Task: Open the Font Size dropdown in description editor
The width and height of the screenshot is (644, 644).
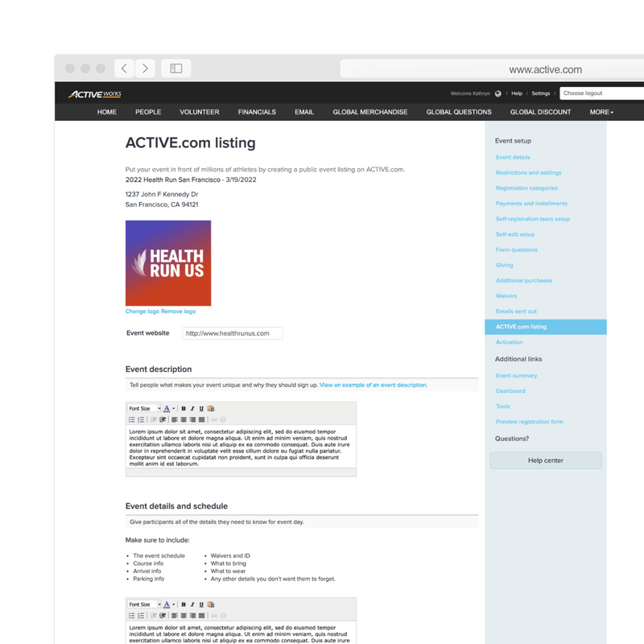Action: [141, 408]
